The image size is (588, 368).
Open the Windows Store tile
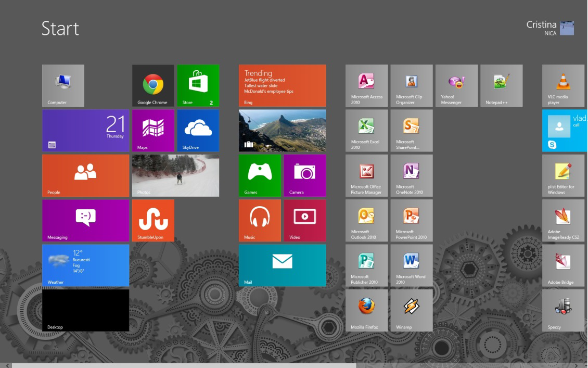tap(198, 85)
